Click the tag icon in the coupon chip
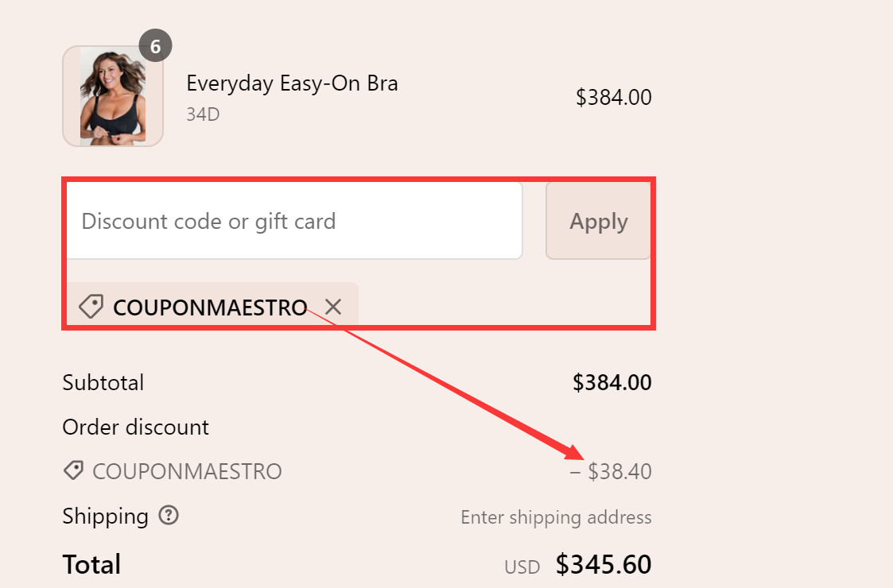 [91, 306]
